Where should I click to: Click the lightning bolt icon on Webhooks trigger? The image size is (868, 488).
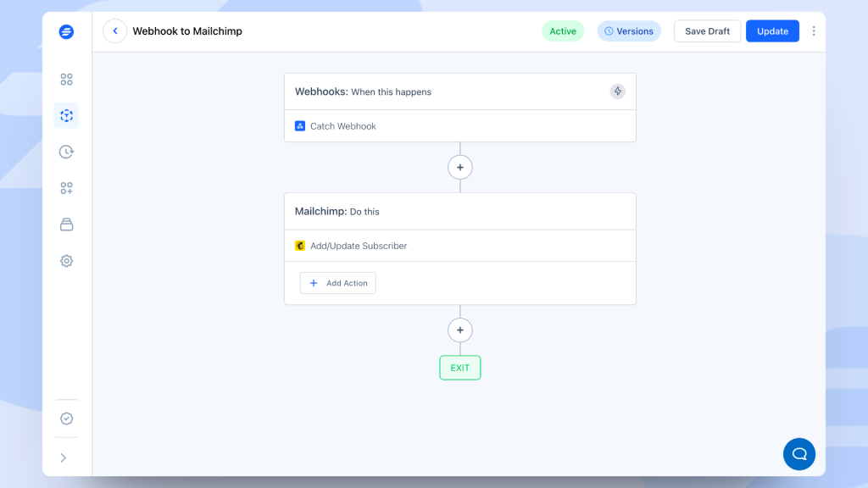pyautogui.click(x=617, y=91)
